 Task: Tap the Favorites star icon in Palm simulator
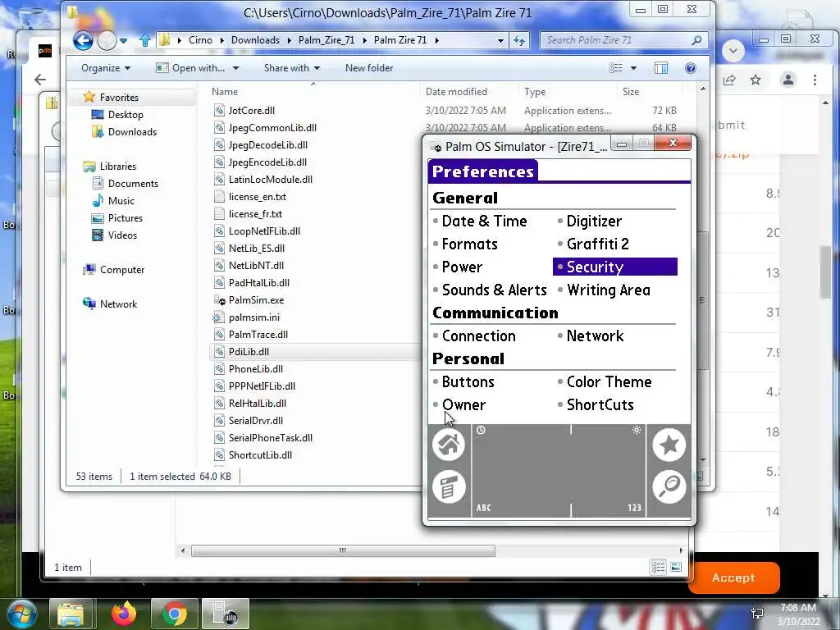[669, 445]
